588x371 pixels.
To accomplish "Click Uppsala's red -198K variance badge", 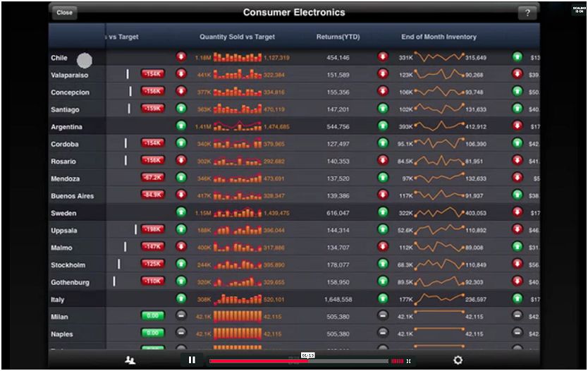I will [152, 229].
